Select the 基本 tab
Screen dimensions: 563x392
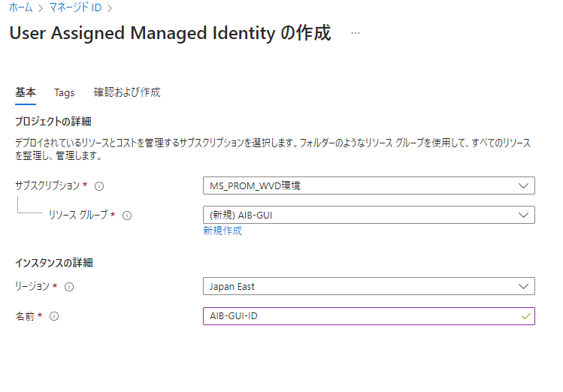point(26,92)
